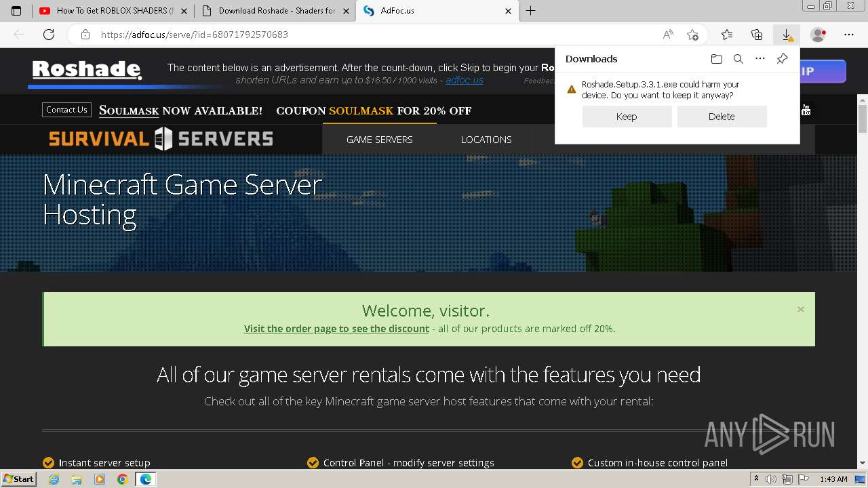The height and width of the screenshot is (488, 868).
Task: Click the volume speaker tray icon
Action: (771, 479)
